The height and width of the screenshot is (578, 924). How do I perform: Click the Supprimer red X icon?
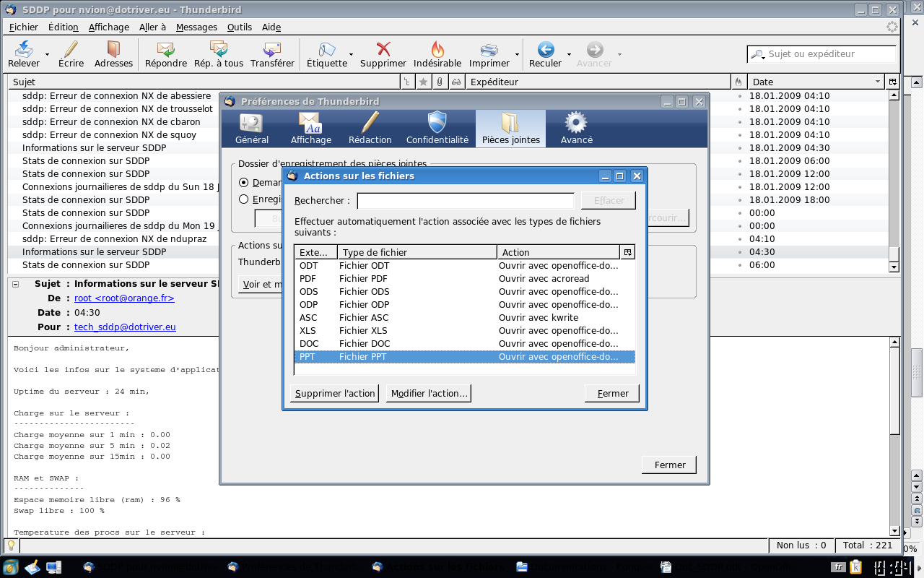pos(383,50)
